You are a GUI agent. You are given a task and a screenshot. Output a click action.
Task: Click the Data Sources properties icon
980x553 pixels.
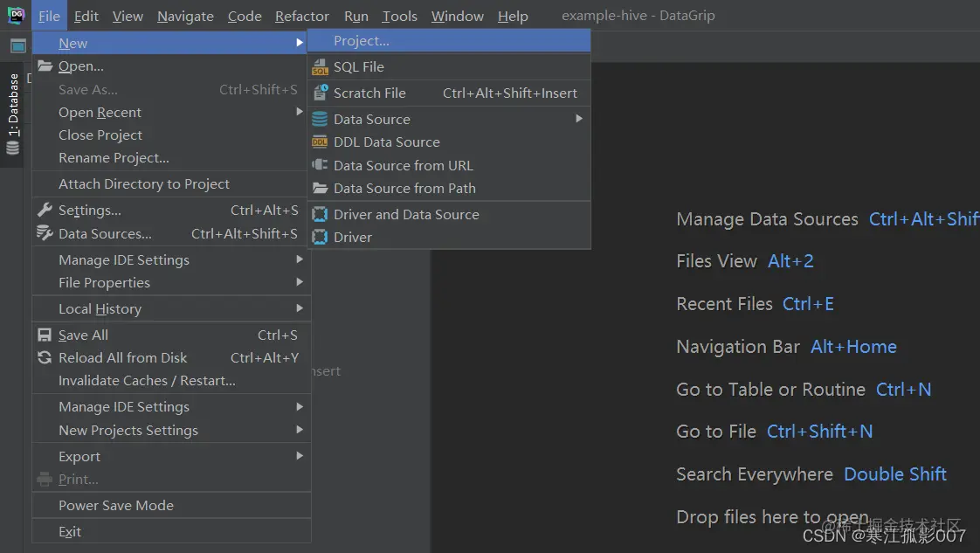coord(45,233)
